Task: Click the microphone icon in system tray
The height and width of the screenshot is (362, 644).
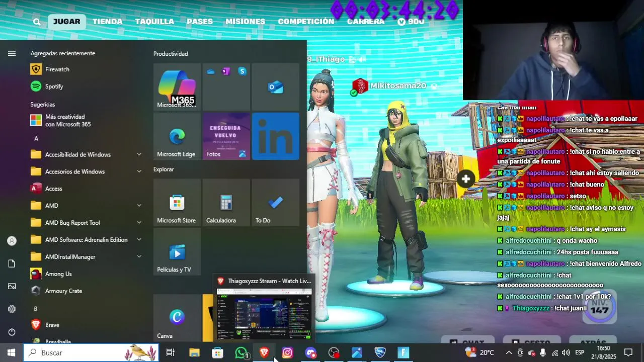Action: click(543, 353)
